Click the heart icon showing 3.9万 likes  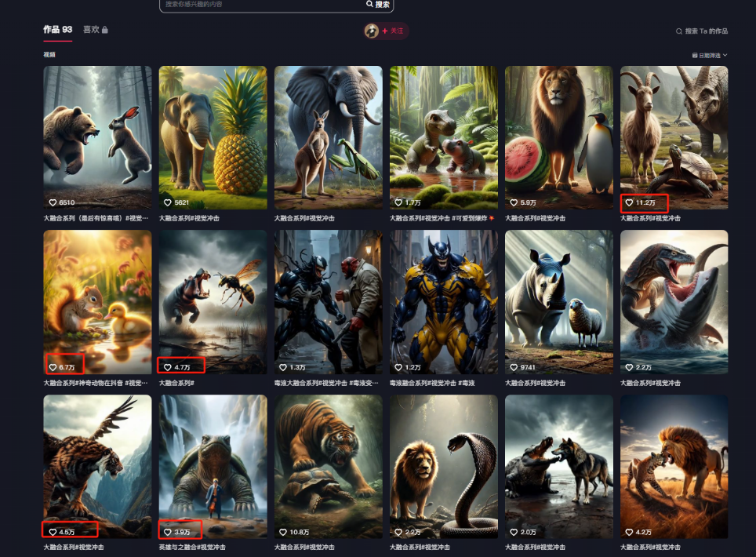click(168, 532)
